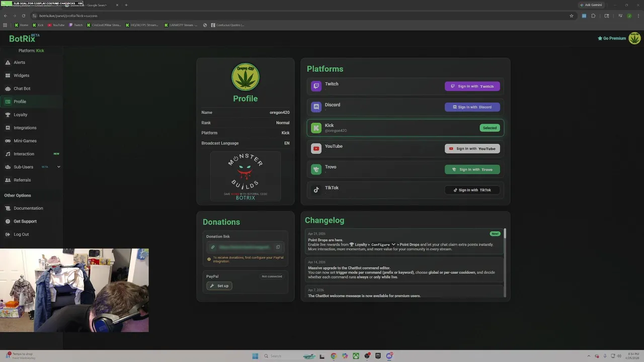Open a new browser tab
The height and width of the screenshot is (362, 644).
click(126, 5)
